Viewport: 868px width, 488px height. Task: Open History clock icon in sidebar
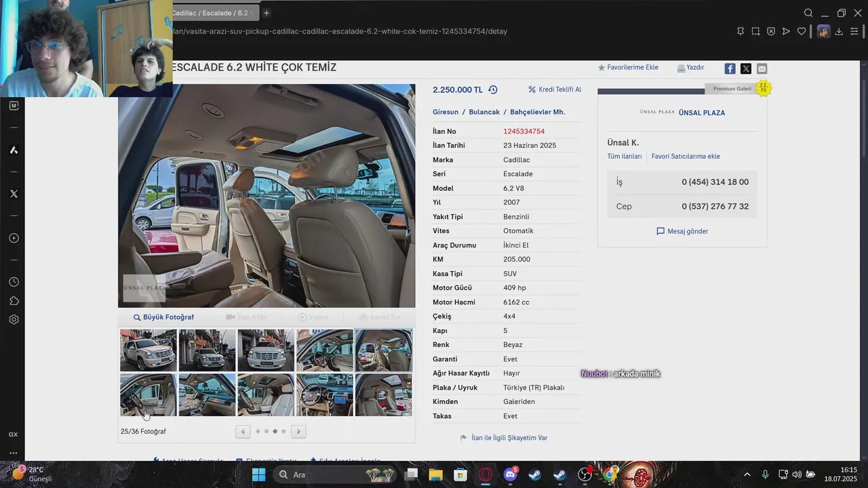tap(14, 282)
